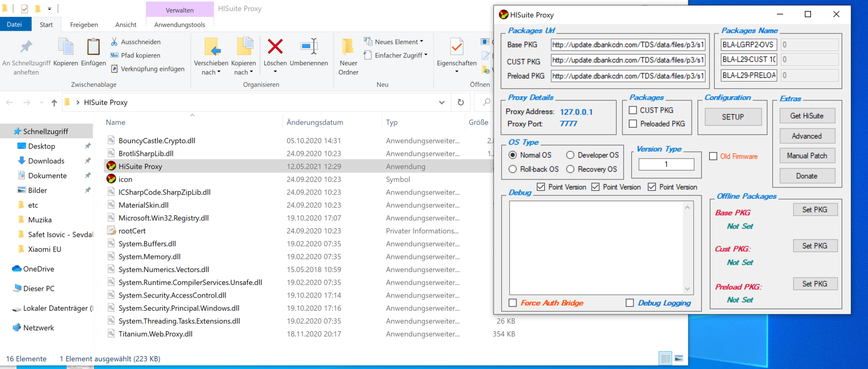Click the Donate button
Viewport: 868px width, 369px height.
(x=807, y=176)
